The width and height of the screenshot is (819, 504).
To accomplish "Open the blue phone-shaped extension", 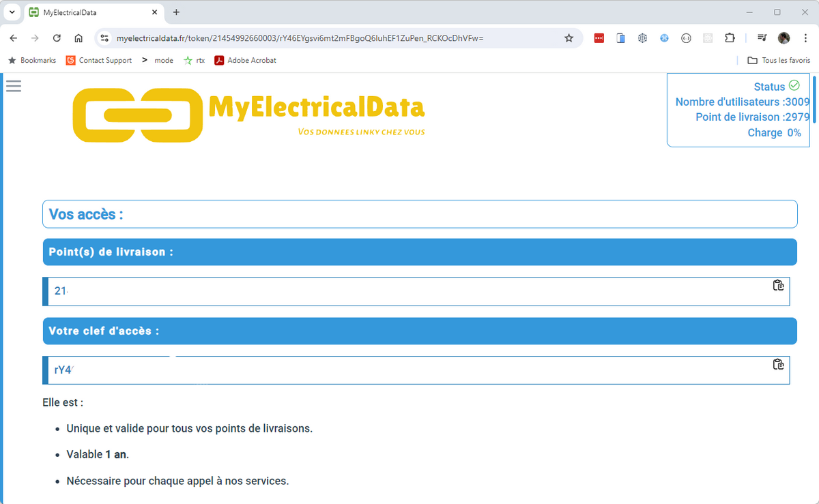I will (x=620, y=38).
